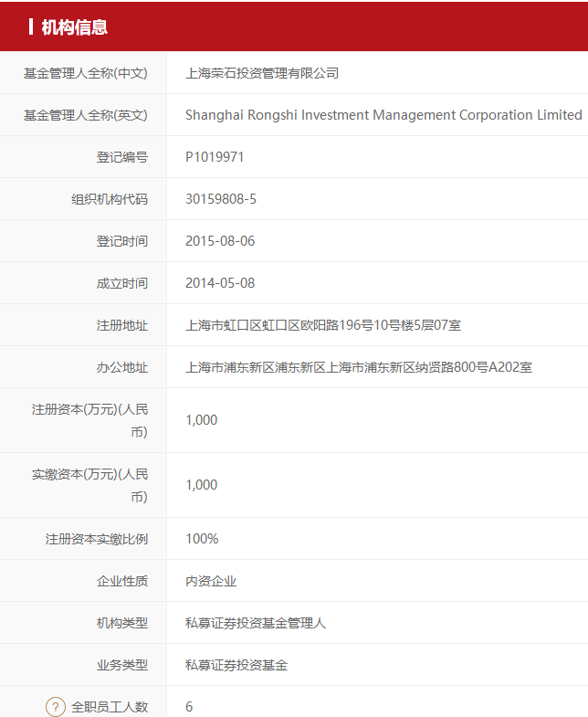
Task: Click the 内资企业 value
Action: (211, 581)
